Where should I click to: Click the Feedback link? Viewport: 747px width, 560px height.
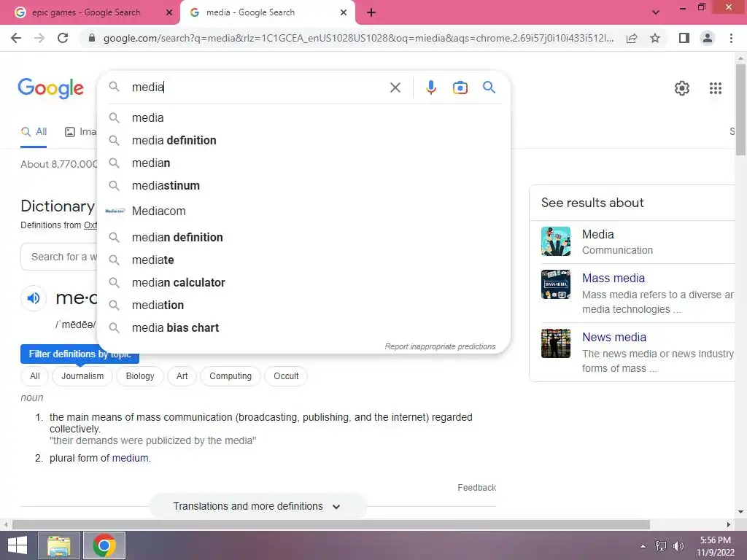(477, 488)
